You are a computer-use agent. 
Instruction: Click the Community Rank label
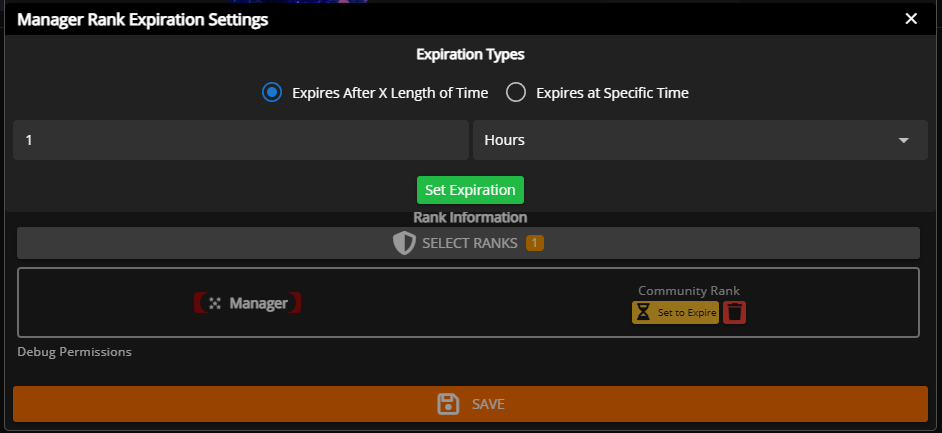click(x=689, y=291)
